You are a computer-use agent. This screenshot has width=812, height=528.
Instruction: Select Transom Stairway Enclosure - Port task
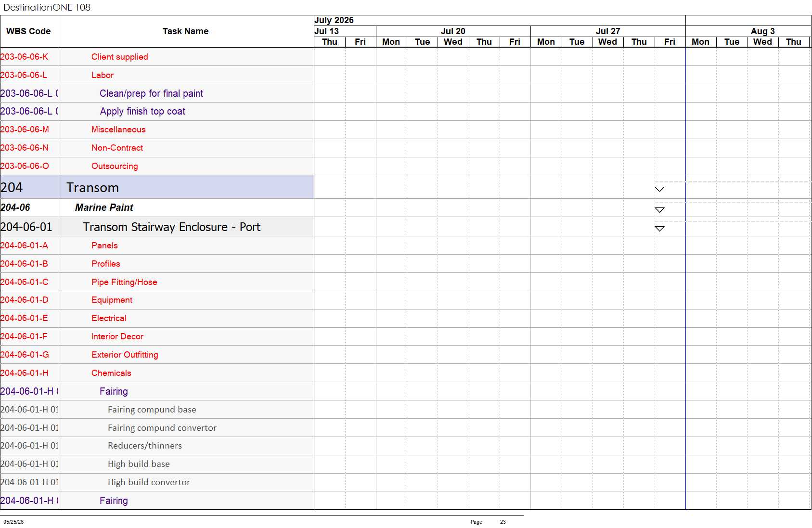171,227
